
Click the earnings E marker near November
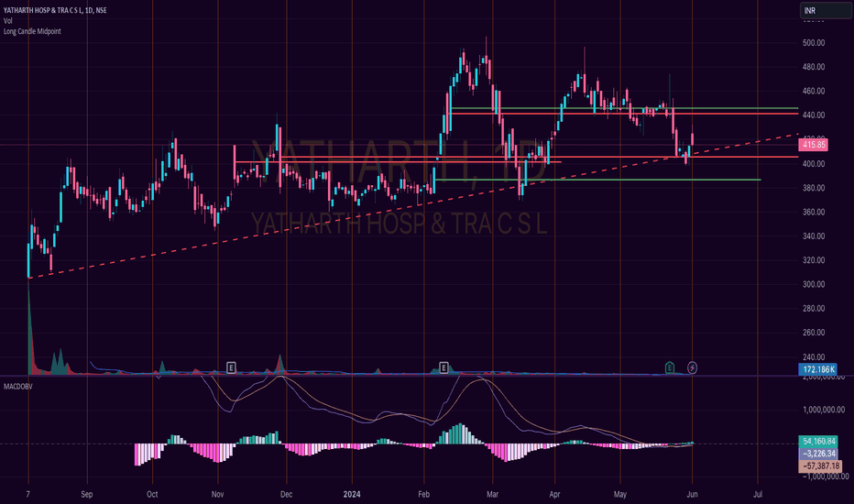[231, 367]
